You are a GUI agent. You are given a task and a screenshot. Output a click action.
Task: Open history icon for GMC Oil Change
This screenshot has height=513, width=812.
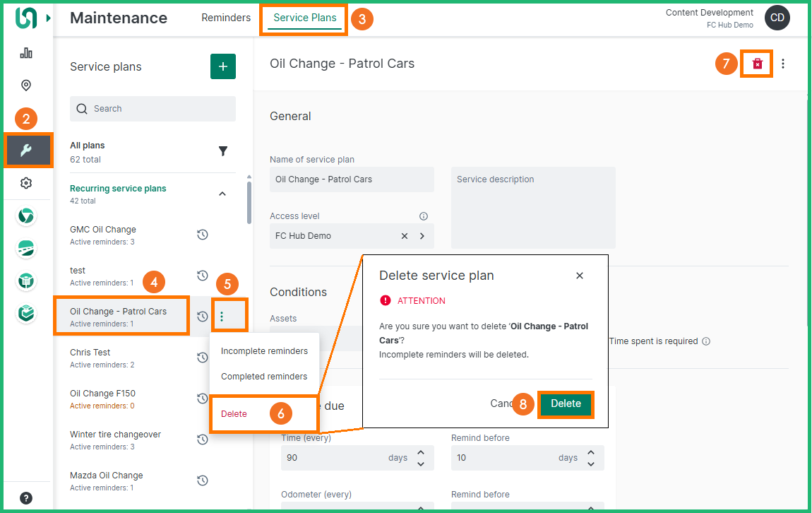point(203,235)
